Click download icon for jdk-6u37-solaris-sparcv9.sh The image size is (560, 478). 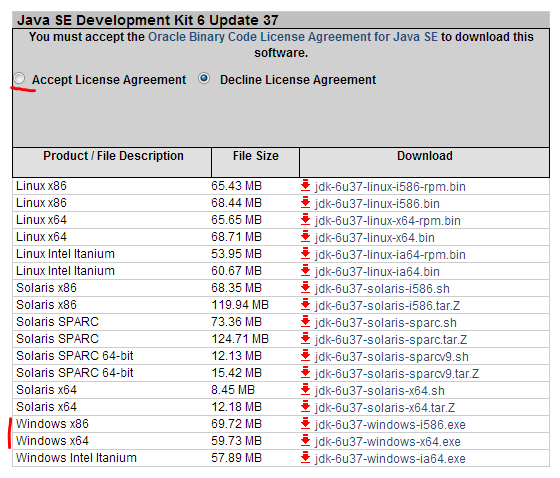(x=305, y=356)
